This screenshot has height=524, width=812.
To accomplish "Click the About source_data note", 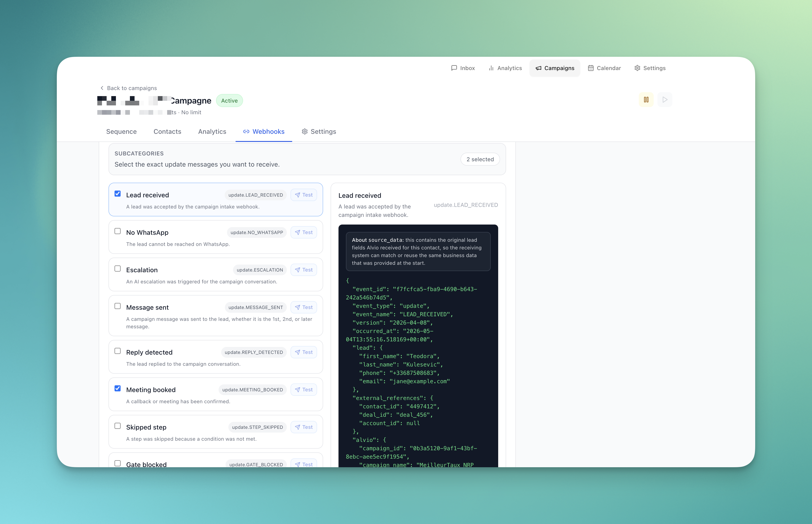I will (x=418, y=252).
